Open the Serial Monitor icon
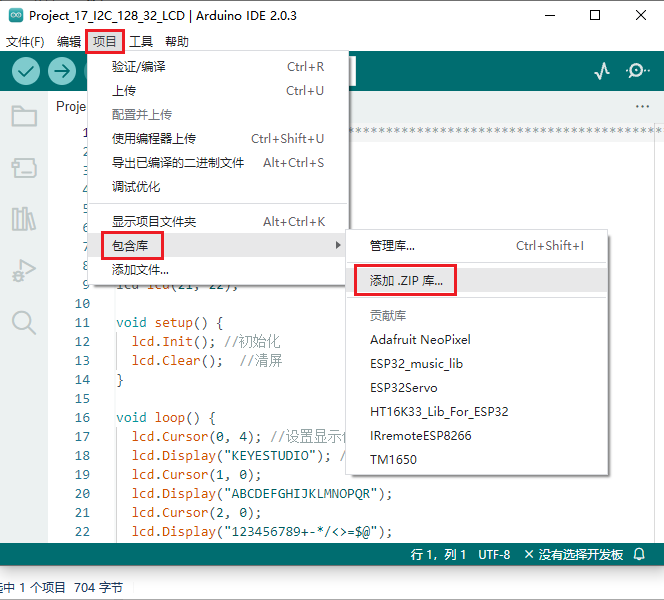664x600 pixels. [637, 71]
